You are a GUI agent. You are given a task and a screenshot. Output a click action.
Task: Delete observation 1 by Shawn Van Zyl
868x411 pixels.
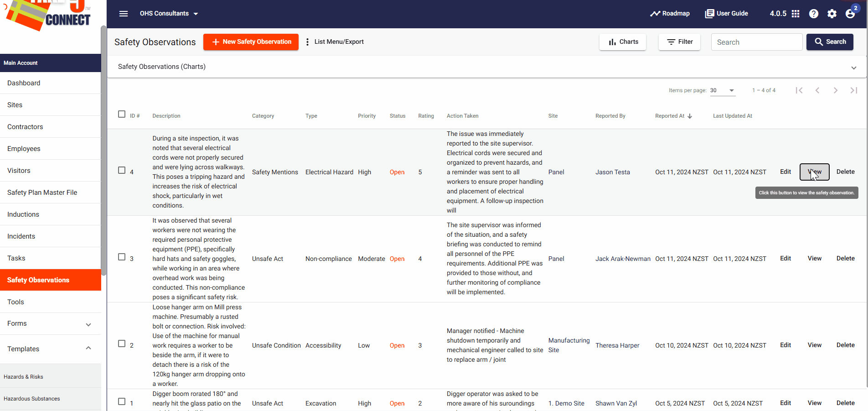click(x=846, y=403)
